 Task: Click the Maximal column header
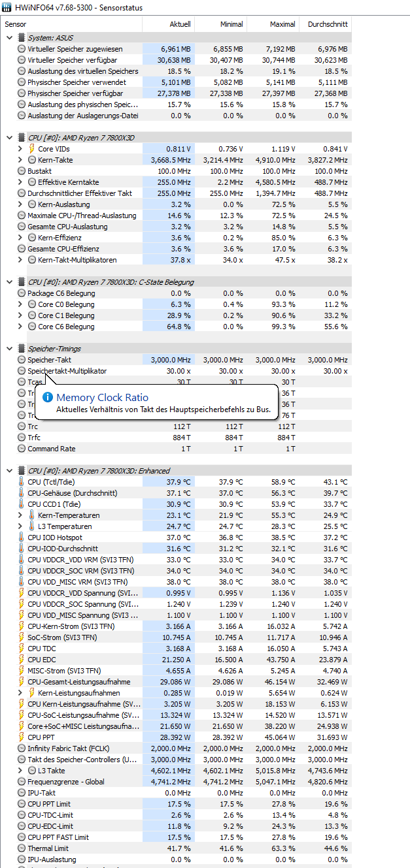click(x=273, y=24)
